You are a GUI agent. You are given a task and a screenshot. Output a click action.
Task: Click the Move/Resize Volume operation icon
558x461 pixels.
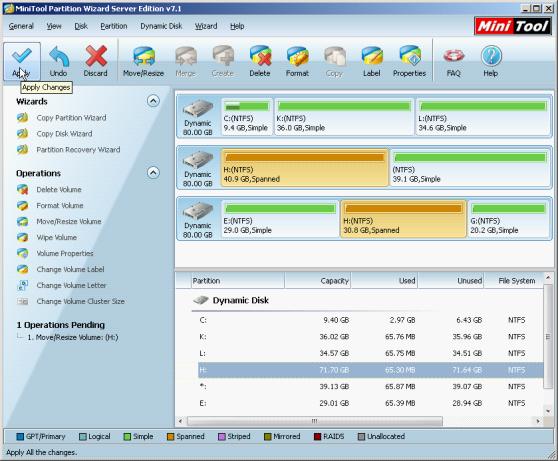pyautogui.click(x=23, y=221)
